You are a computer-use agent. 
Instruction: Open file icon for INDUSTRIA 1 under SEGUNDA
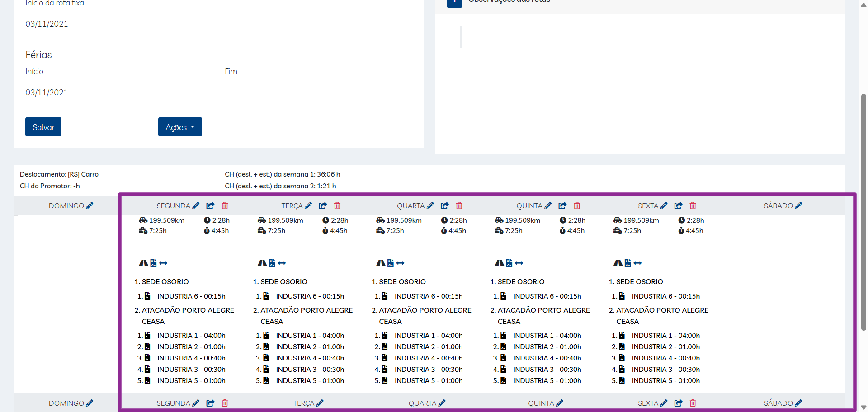pyautogui.click(x=147, y=336)
